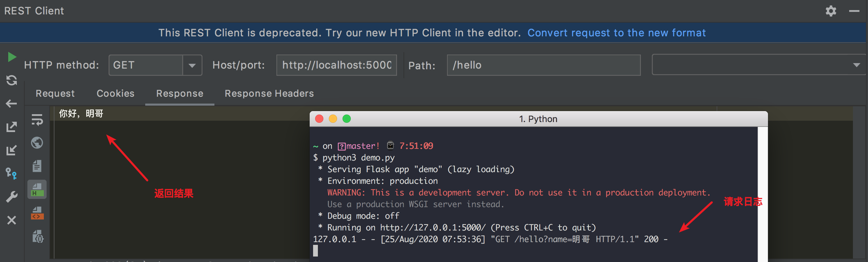Screen dimensions: 868x262
Task: Hide the REST Client panel with minimize dash
Action: (x=854, y=11)
